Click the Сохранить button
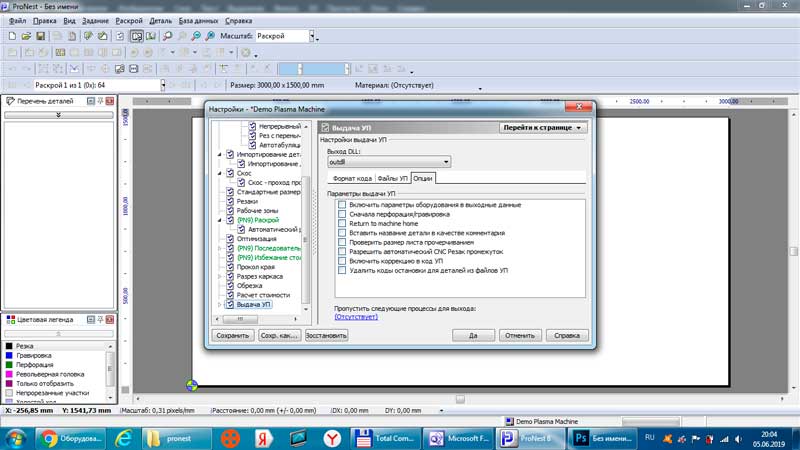This screenshot has height=450, width=800. [233, 335]
